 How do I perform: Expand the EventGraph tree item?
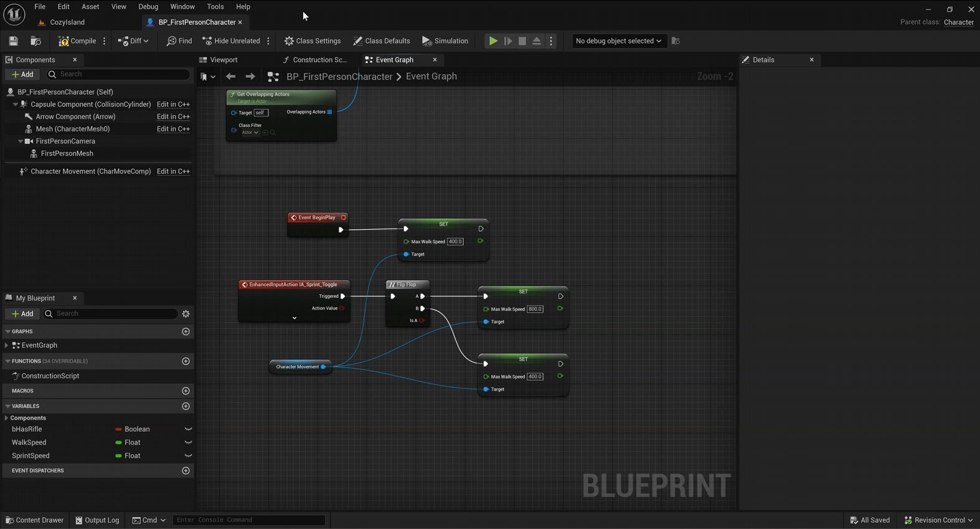pyautogui.click(x=6, y=345)
